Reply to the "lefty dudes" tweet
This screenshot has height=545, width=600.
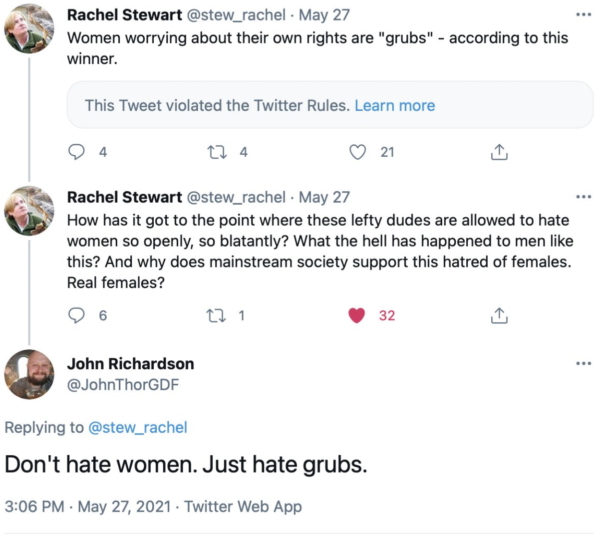click(77, 315)
